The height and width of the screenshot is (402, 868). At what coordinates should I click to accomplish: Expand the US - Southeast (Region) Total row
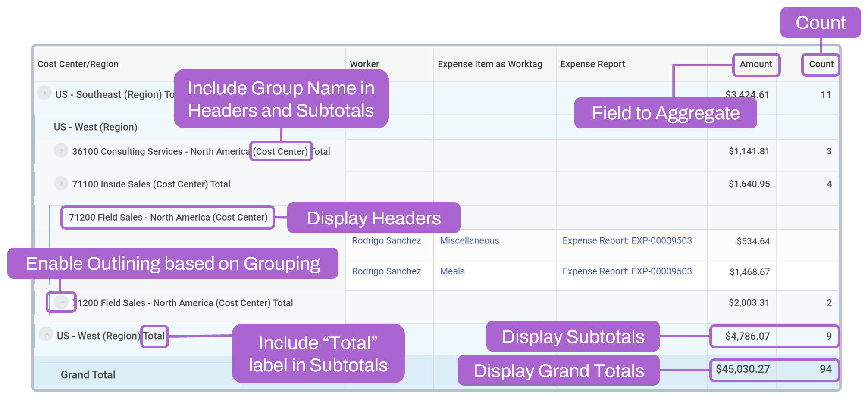[44, 93]
